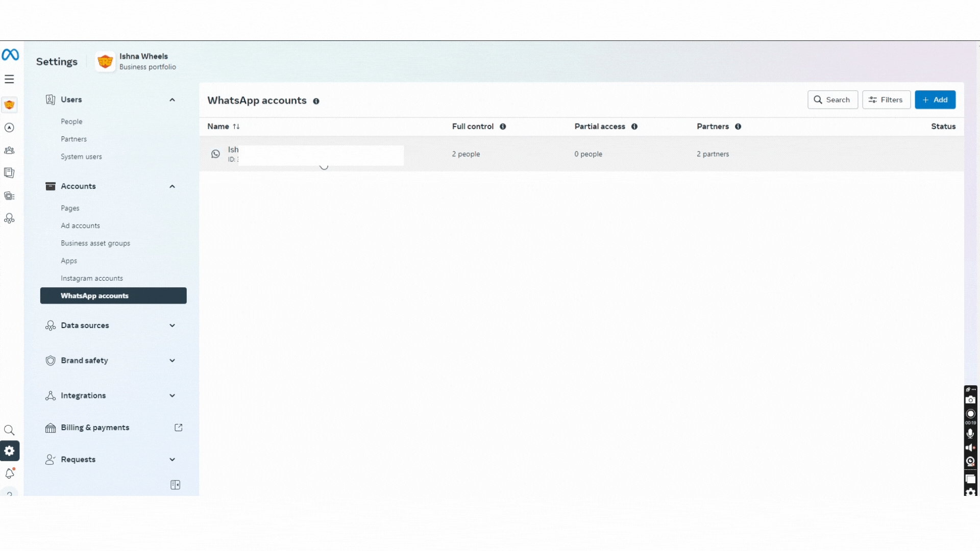Click info icon beside WhatsApp accounts title
980x551 pixels.
(316, 101)
